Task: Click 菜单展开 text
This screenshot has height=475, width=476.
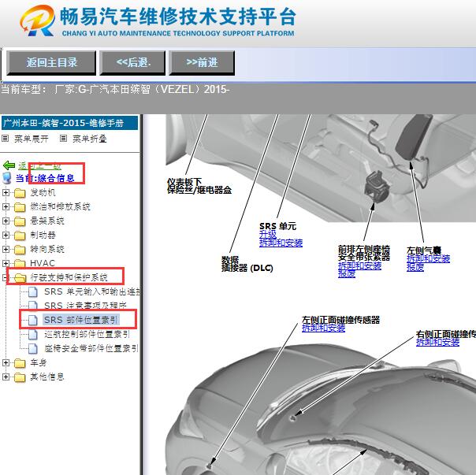Action: coord(32,139)
